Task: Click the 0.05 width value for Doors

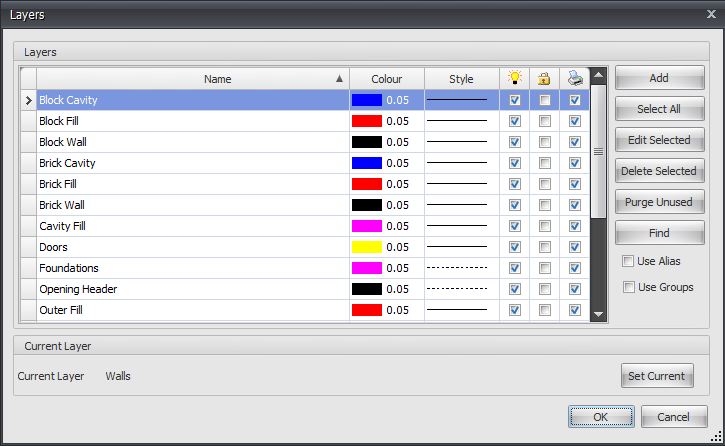Action: [x=398, y=247]
